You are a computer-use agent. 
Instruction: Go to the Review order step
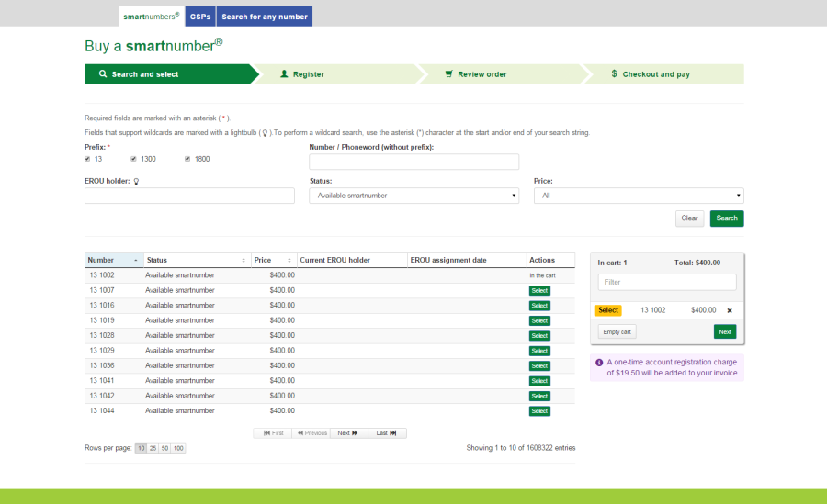[x=504, y=74]
